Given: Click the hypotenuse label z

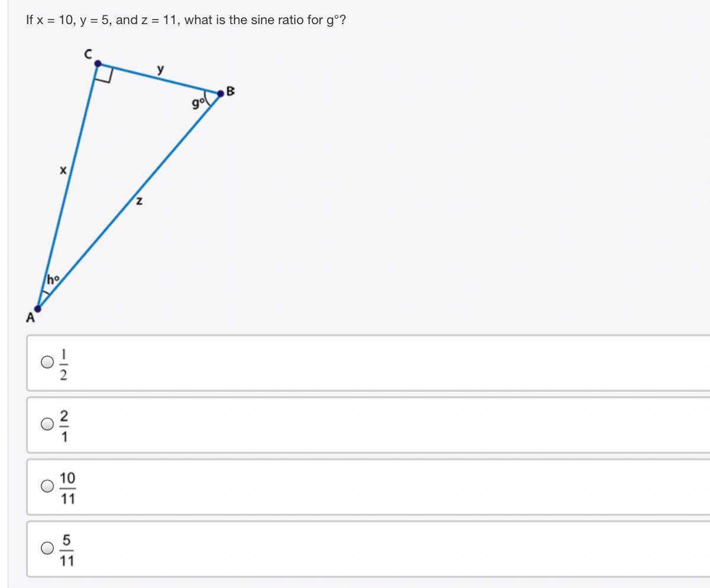Looking at the screenshot, I should point(140,202).
